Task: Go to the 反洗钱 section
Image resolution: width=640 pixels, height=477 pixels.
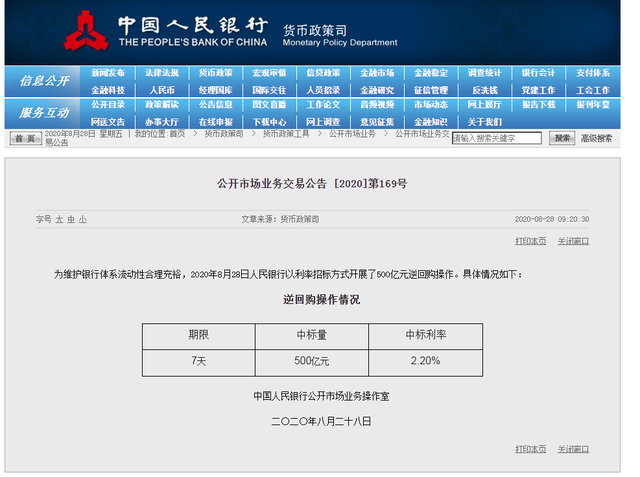Action: [484, 90]
